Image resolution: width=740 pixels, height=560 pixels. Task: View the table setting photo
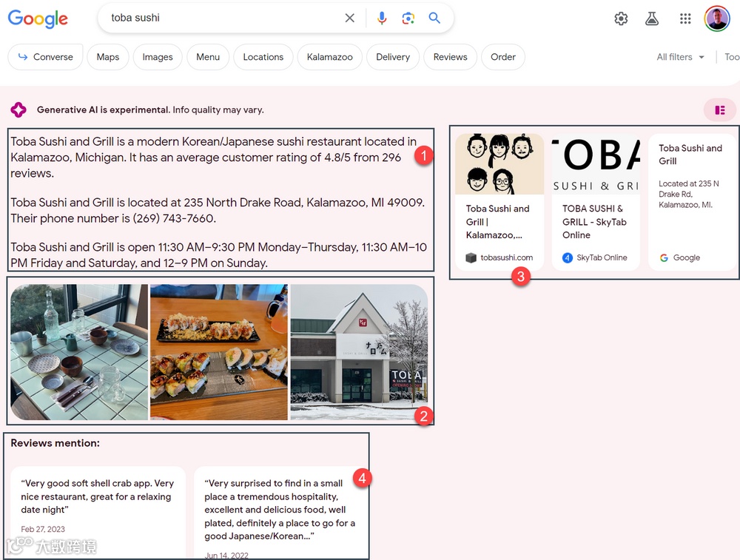coord(79,352)
